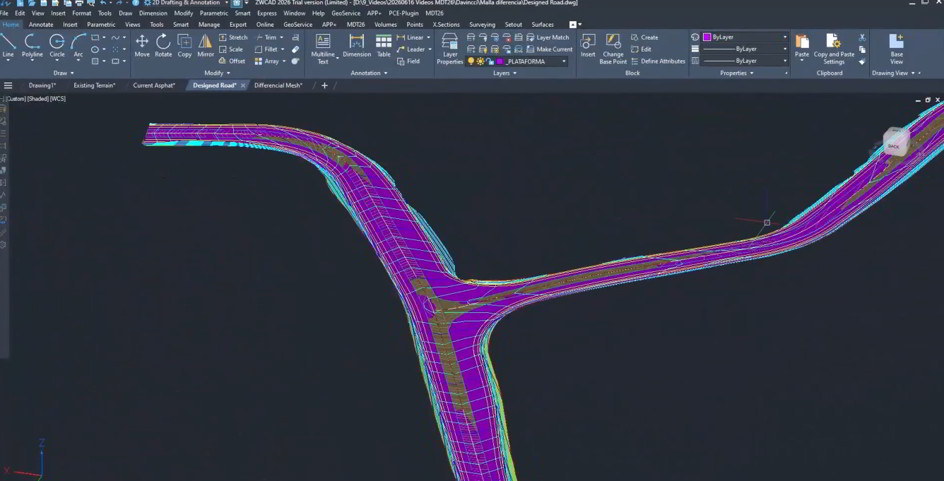The width and height of the screenshot is (944, 481).
Task: Open the Array dropdown arrow
Action: pos(284,61)
